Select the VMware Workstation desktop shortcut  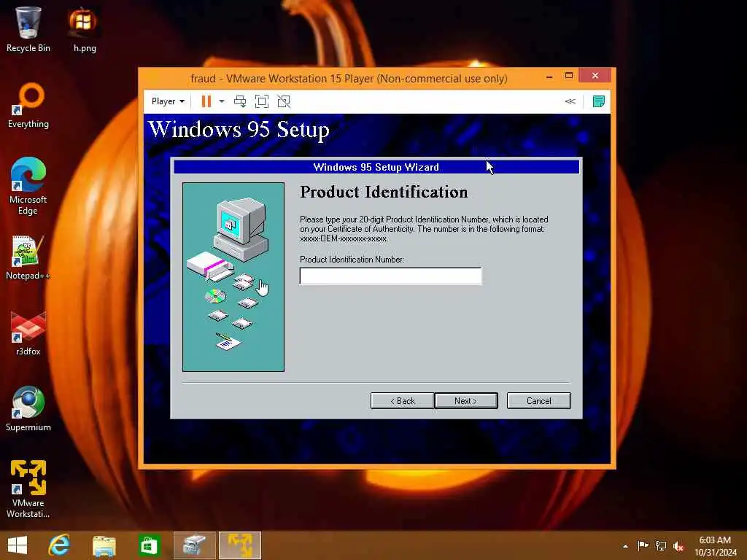pyautogui.click(x=28, y=489)
